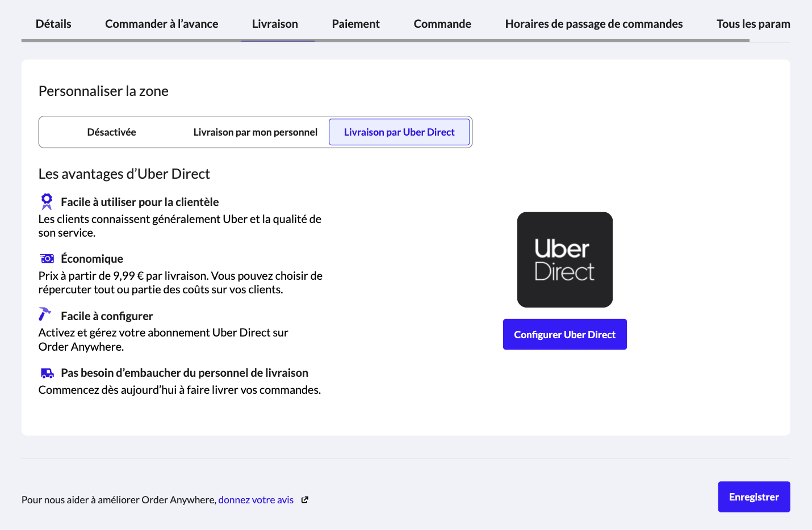Click Pas besoin d'embaucher du personnel heading
812x530 pixels.
click(185, 373)
